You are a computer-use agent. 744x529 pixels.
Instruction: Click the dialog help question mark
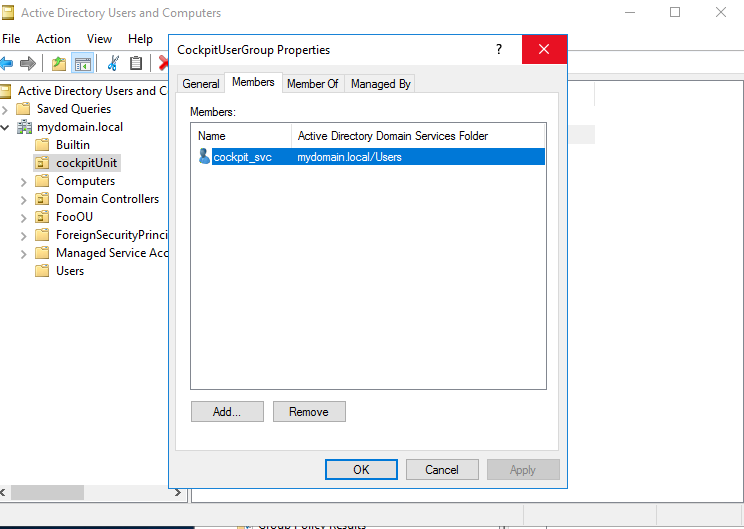point(499,49)
